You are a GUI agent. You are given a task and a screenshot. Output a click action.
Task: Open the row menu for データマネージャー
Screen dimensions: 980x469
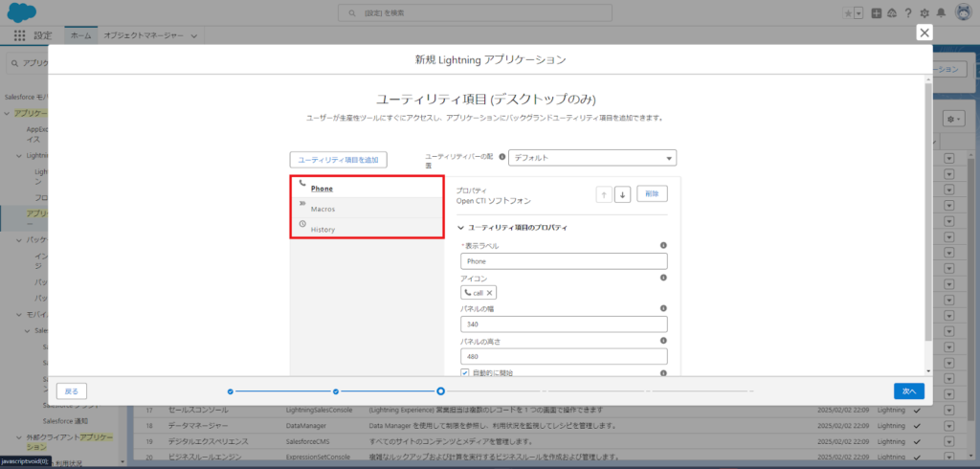[949, 427]
